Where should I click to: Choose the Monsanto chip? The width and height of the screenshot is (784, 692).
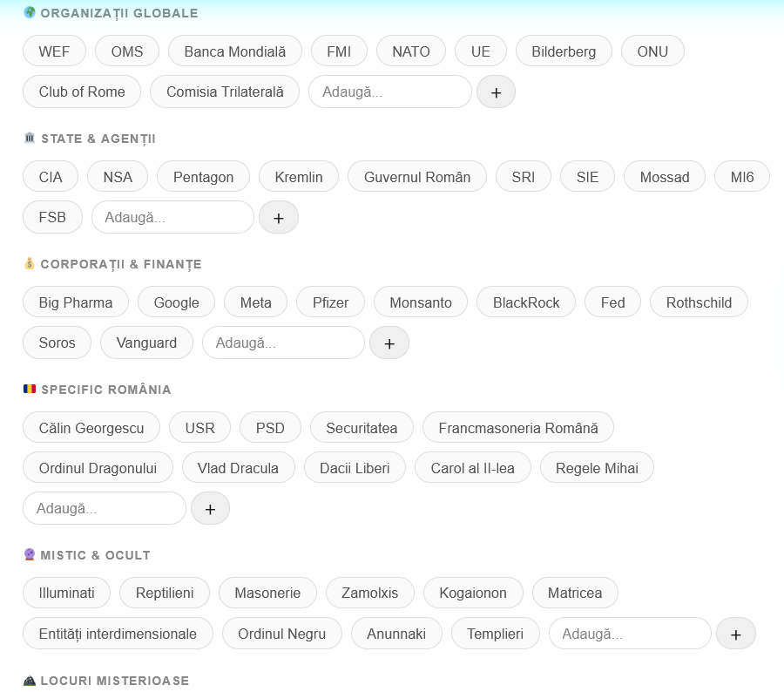tap(421, 302)
